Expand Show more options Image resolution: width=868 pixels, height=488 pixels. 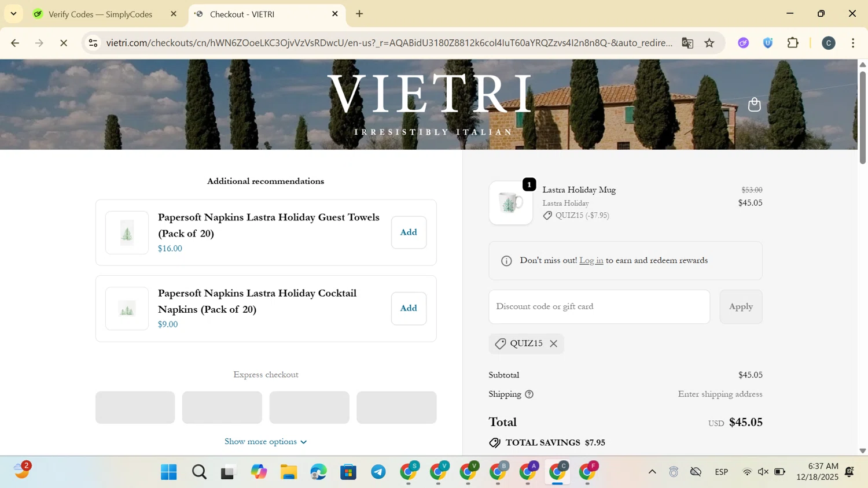click(266, 442)
